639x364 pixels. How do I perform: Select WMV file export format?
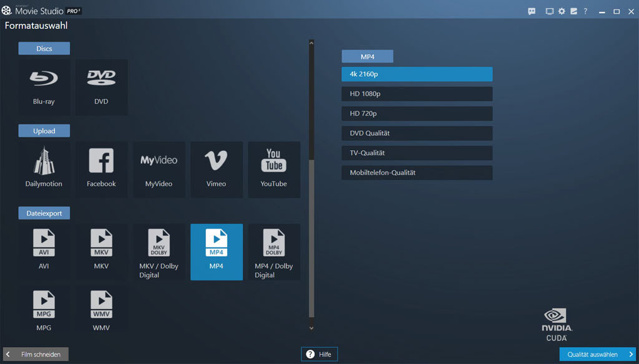coord(102,310)
